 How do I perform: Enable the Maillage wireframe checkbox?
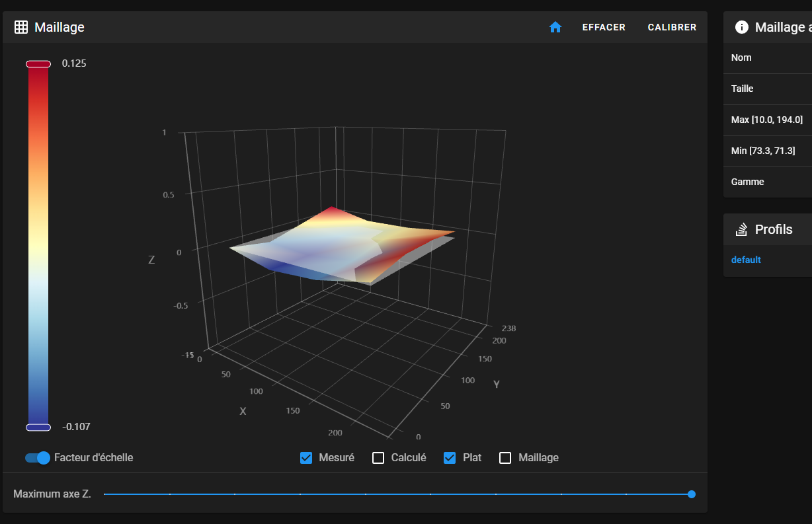(505, 458)
